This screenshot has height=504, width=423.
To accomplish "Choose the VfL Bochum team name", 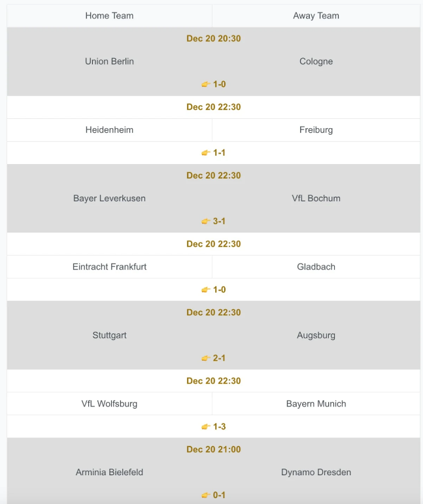I will [316, 198].
